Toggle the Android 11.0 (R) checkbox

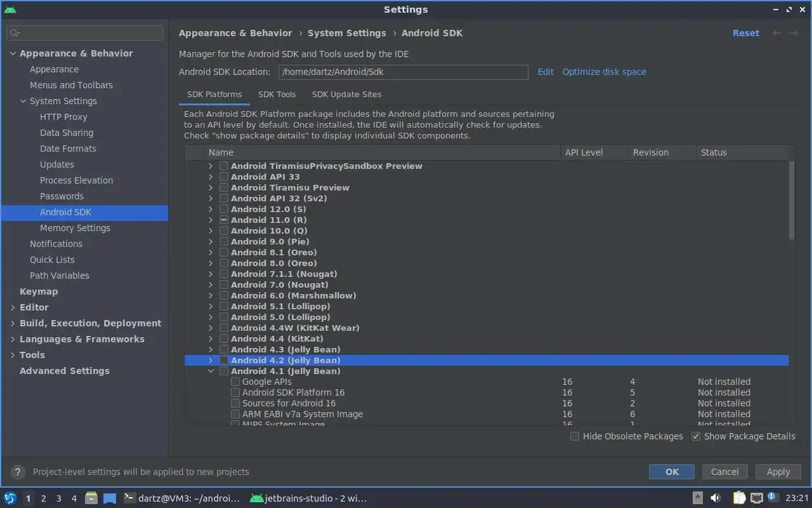[224, 220]
